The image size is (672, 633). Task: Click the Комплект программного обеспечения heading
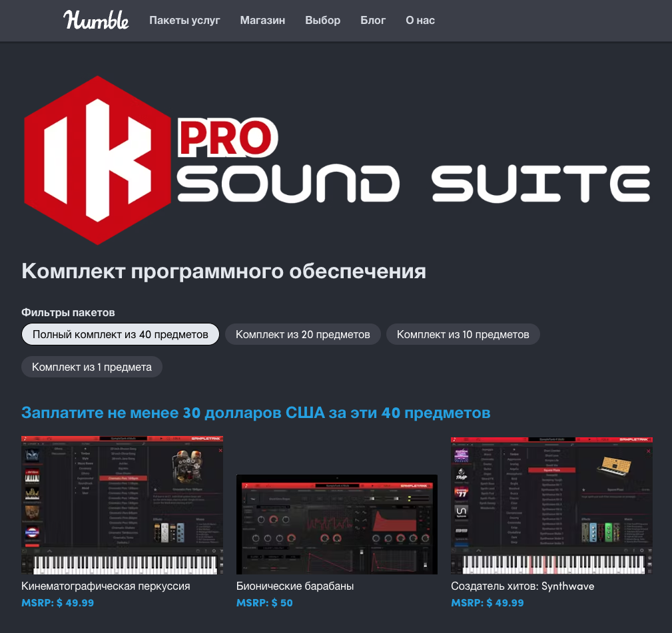[x=224, y=271]
